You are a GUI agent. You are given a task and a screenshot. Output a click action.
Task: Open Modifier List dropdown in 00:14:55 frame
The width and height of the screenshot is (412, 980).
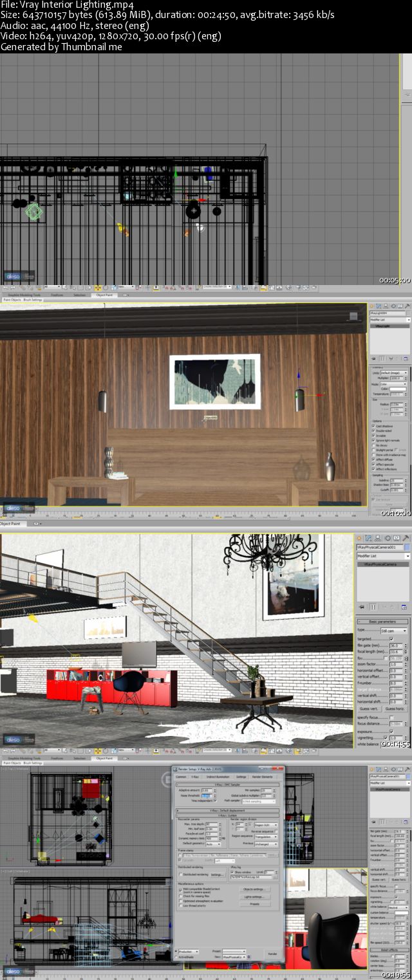click(383, 556)
